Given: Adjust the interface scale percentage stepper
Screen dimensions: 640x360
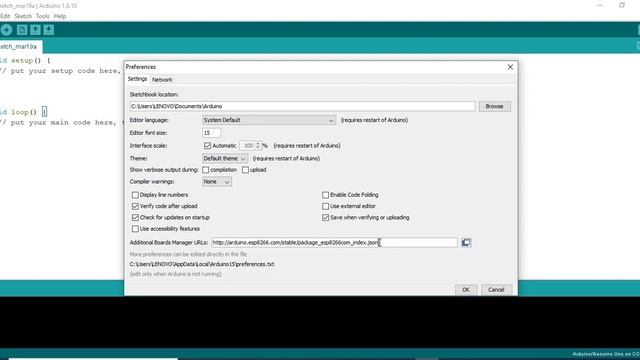Looking at the screenshot, I should (x=258, y=146).
